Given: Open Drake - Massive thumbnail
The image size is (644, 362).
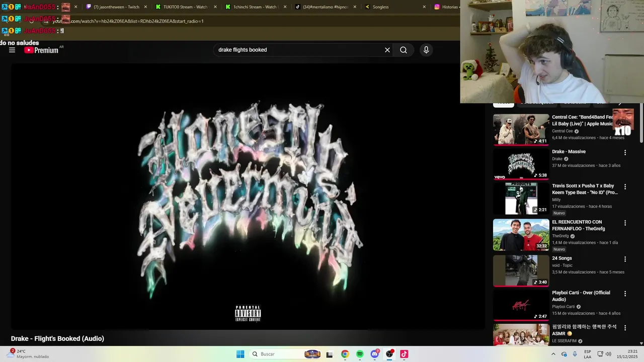Looking at the screenshot, I should (x=521, y=164).
